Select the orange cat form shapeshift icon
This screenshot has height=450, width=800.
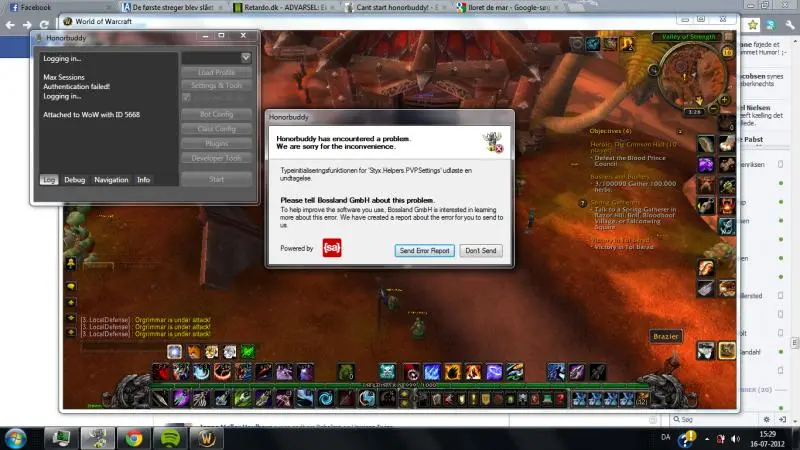coord(194,352)
